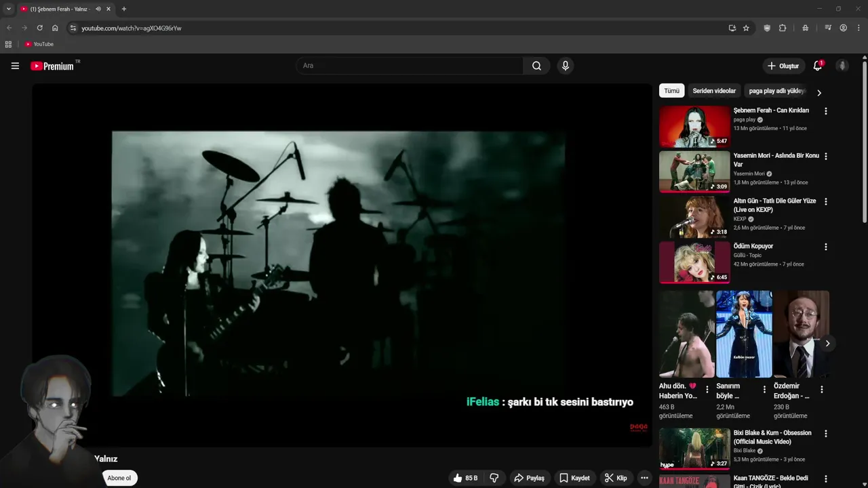868x488 pixels.
Task: Open options for Can Kırıkları video
Action: [825, 111]
